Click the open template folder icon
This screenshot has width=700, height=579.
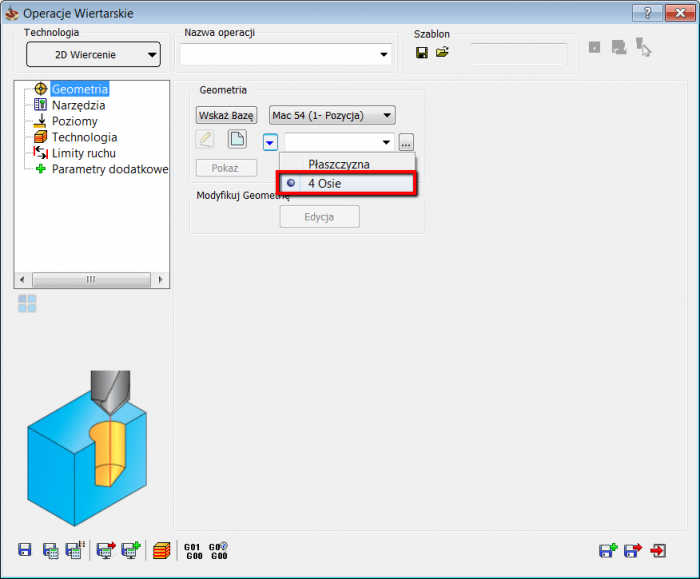442,52
